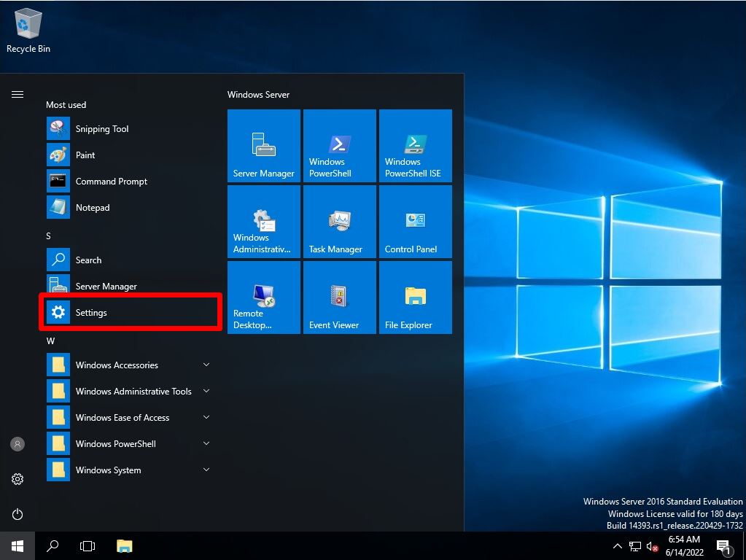This screenshot has width=746, height=560.
Task: Launch the Event Viewer tile
Action: tap(340, 297)
